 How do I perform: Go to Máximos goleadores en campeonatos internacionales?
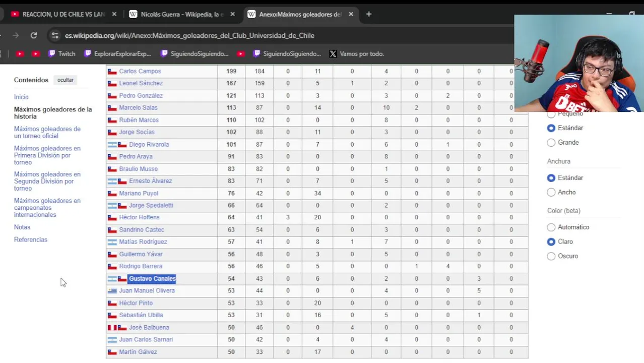[47, 208]
